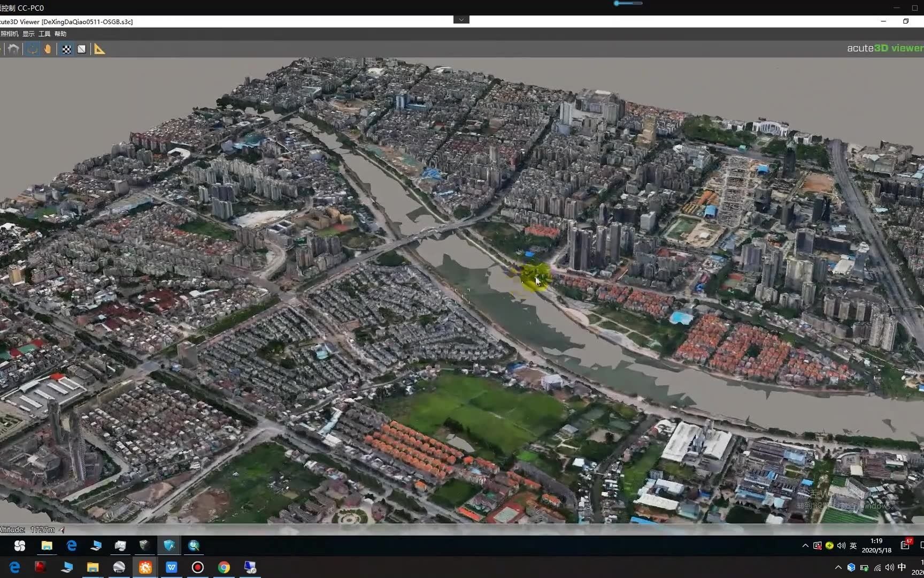The width and height of the screenshot is (924, 578).
Task: Open Google Chrome from the local taskbar
Action: pyautogui.click(x=224, y=567)
